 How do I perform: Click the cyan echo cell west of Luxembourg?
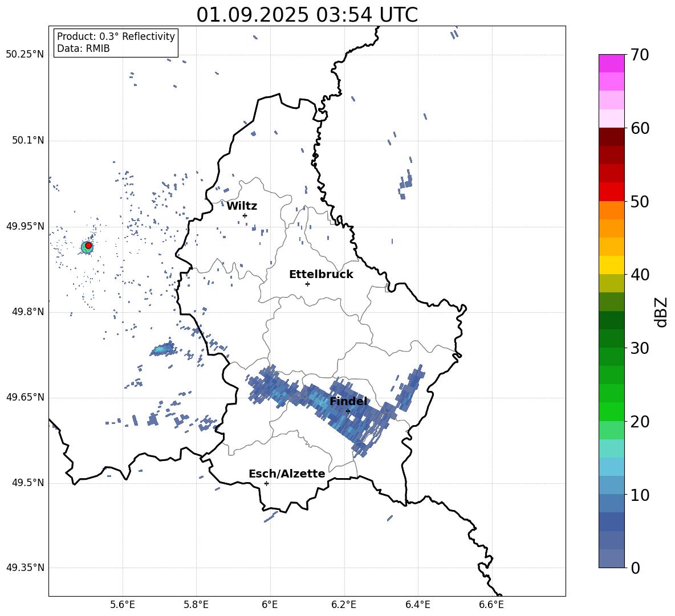[162, 349]
